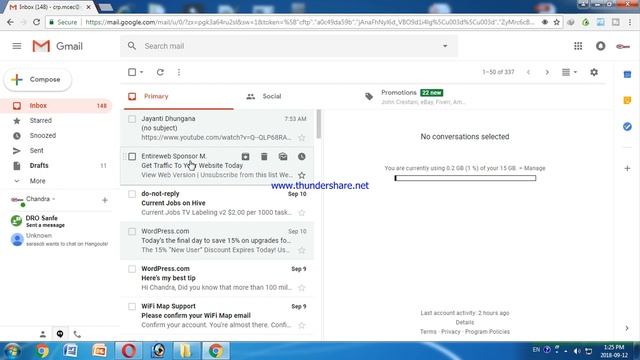Image resolution: width=640 pixels, height=360 pixels.
Task: Archive the Entireweb Sponsor email
Action: (x=245, y=156)
